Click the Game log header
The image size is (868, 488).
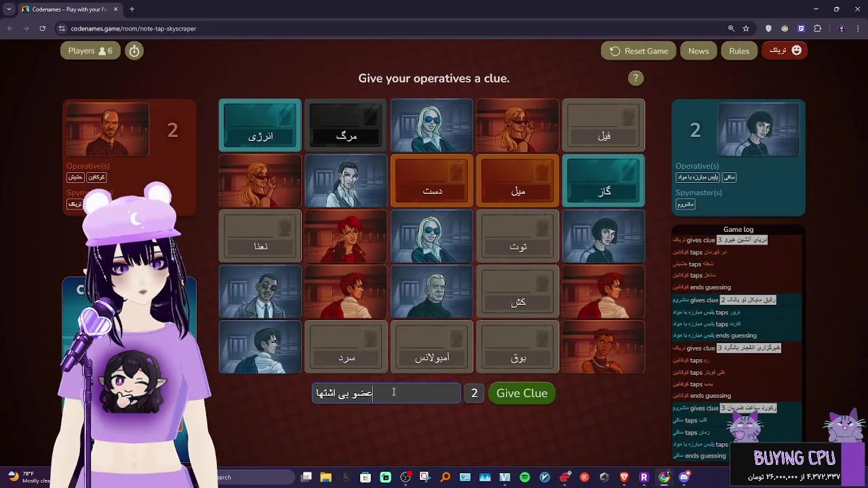coord(738,229)
